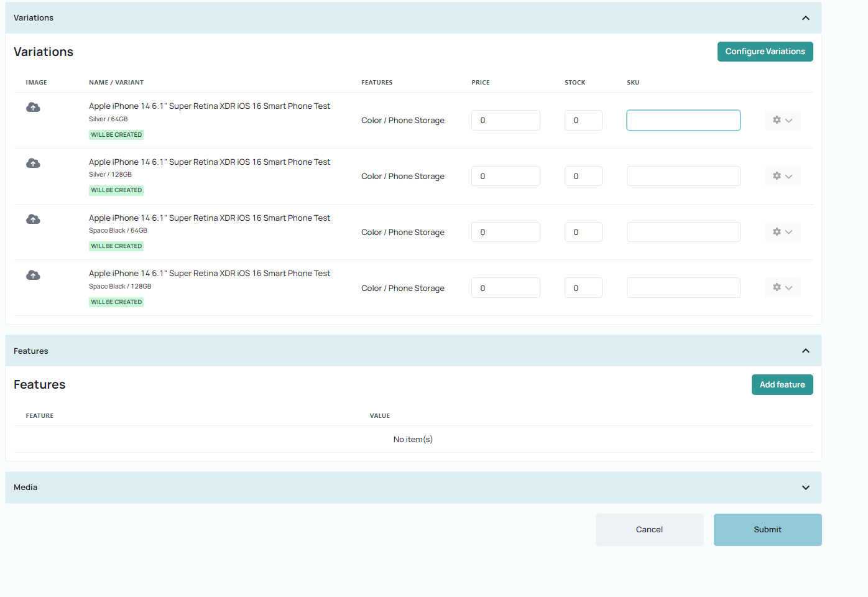This screenshot has height=597, width=868.
Task: Click product name in Silver / 64GB row
Action: (210, 106)
